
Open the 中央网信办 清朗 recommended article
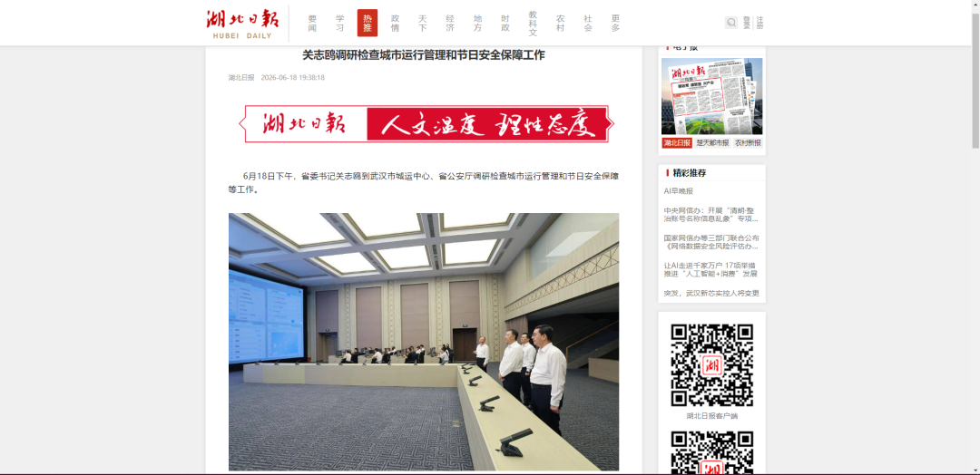click(712, 215)
